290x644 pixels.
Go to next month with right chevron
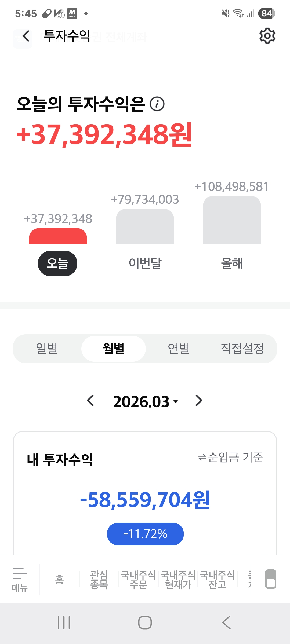tap(199, 401)
